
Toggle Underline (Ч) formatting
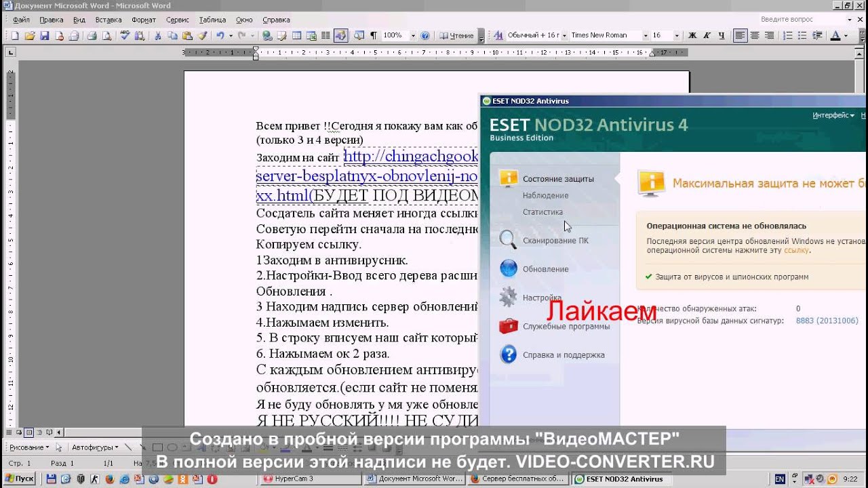(722, 35)
